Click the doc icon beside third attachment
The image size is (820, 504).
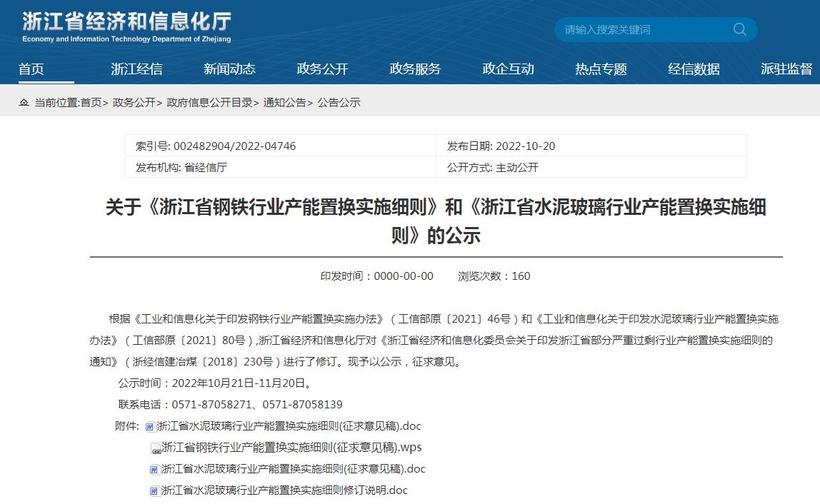pos(154,470)
